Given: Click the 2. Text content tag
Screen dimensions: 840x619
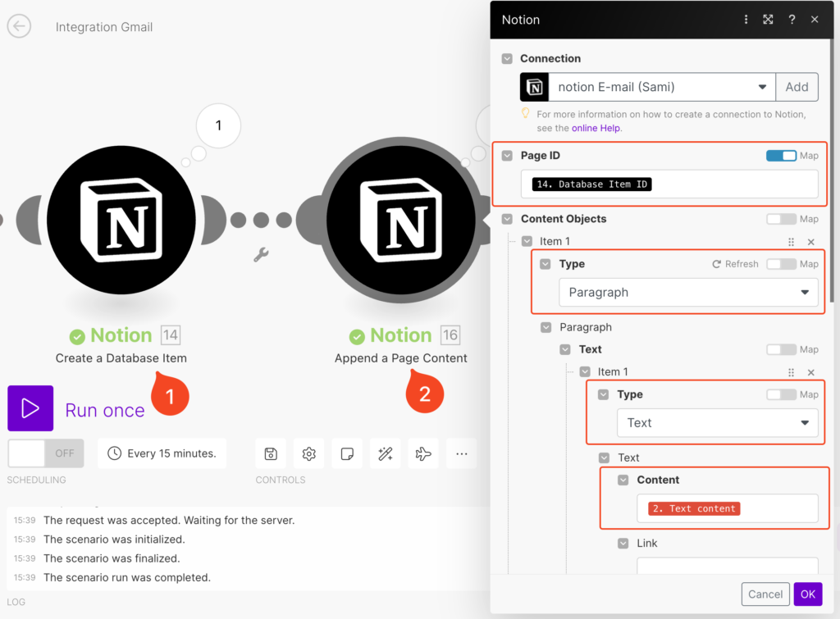Looking at the screenshot, I should point(694,508).
